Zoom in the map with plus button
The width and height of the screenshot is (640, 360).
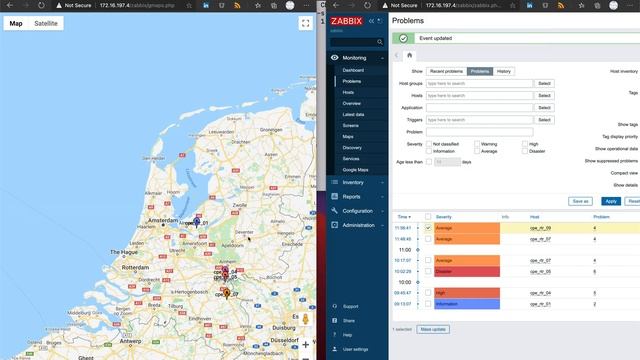(305, 345)
